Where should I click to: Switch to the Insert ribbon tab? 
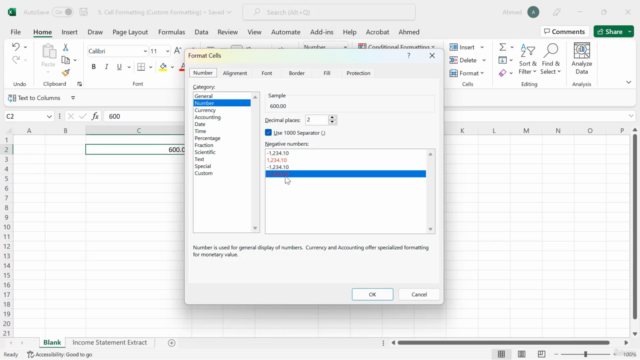[x=69, y=32]
